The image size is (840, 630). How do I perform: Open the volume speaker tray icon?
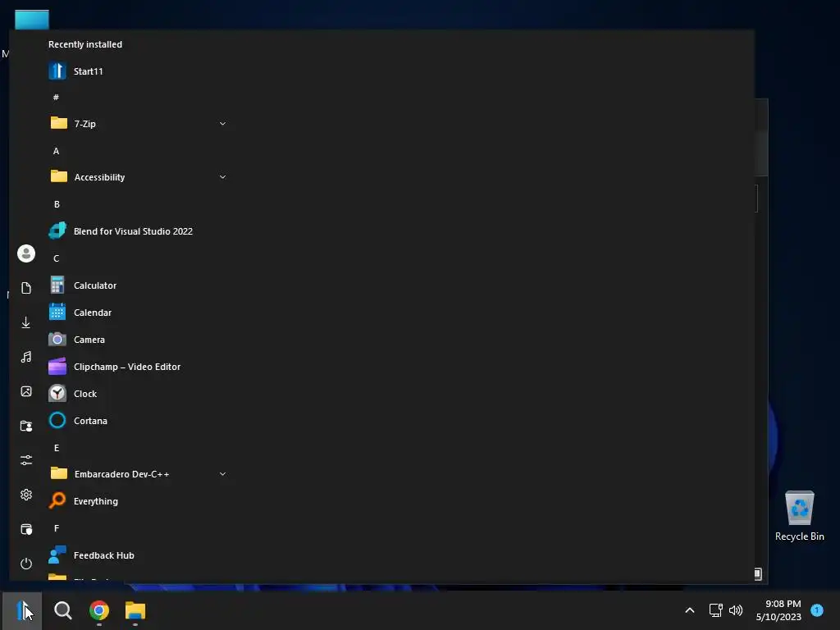click(736, 610)
